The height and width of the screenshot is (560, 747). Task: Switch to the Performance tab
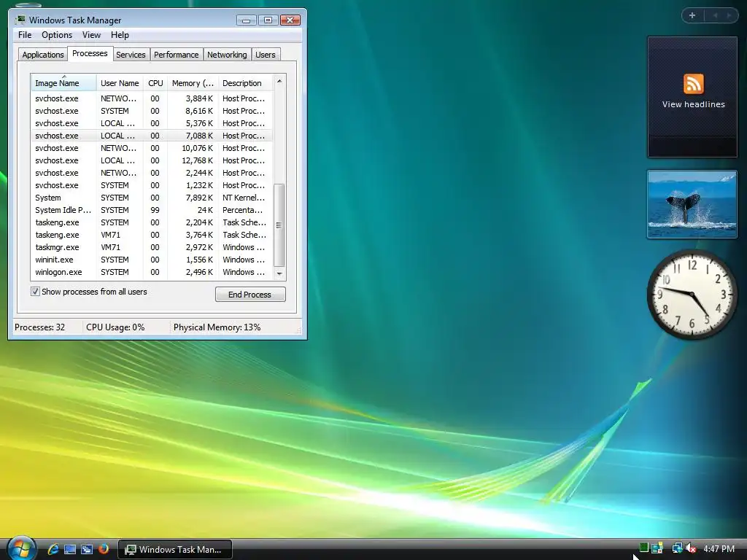tap(177, 55)
